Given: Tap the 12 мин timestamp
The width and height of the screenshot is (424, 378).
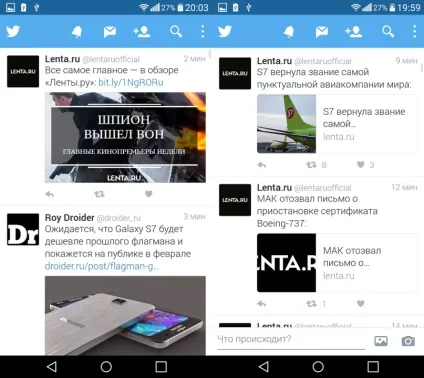Looking at the screenshot, I should click(x=404, y=187).
